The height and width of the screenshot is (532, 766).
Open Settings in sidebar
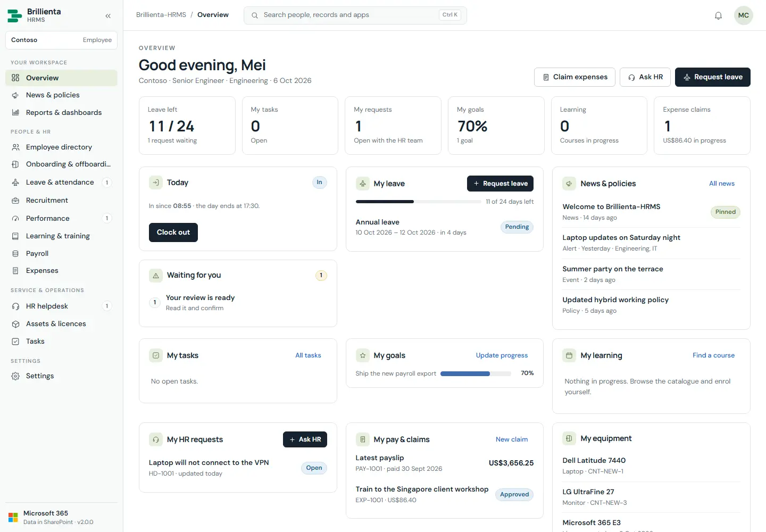(61, 376)
